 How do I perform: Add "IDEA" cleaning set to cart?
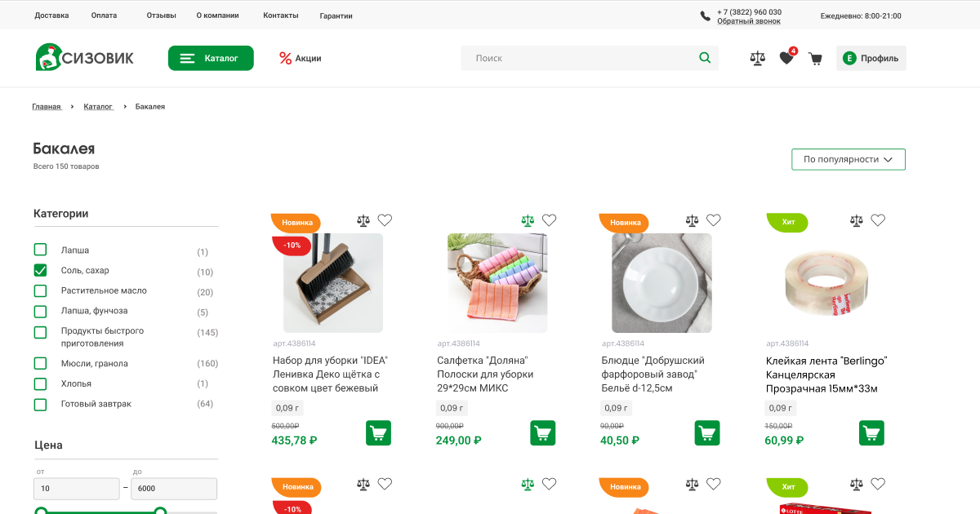(378, 432)
